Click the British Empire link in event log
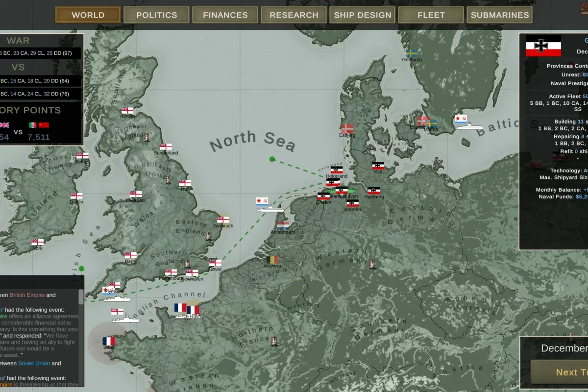Viewport: 588px width, 392px height. click(27, 295)
